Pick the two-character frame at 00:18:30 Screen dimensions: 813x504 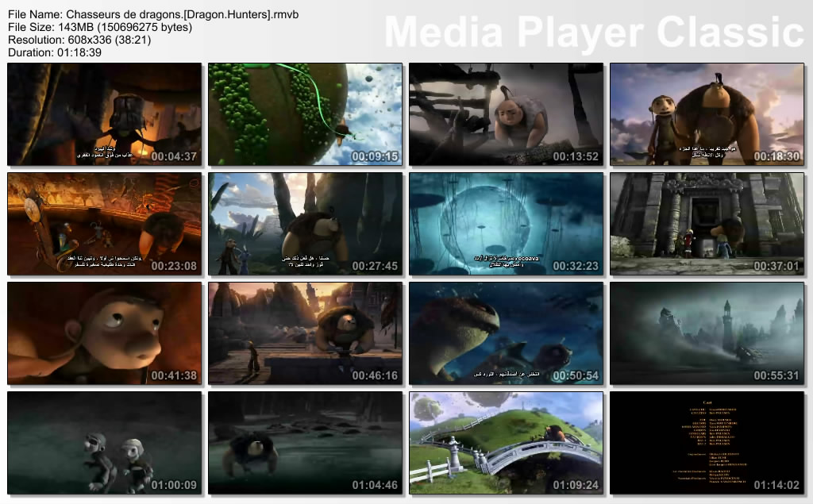[x=707, y=114]
